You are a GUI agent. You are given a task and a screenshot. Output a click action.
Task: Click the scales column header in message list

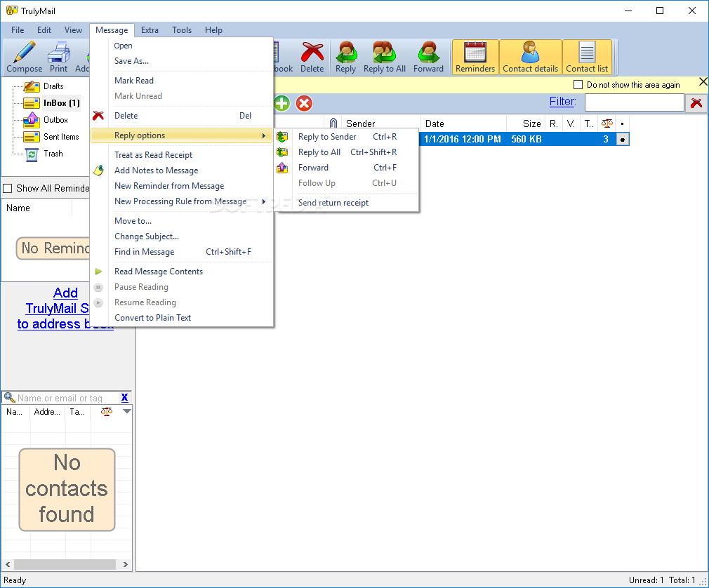(607, 123)
